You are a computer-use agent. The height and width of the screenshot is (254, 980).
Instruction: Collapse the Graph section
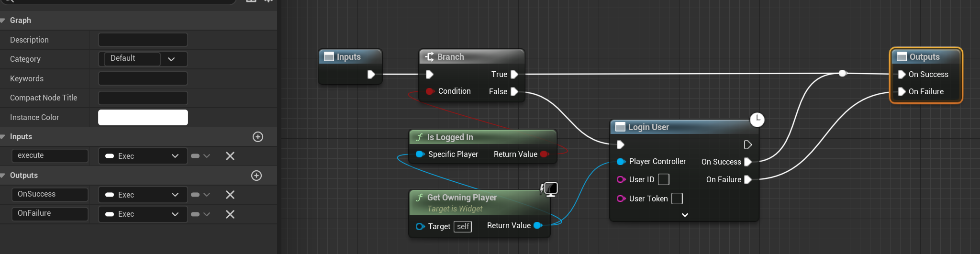click(3, 21)
